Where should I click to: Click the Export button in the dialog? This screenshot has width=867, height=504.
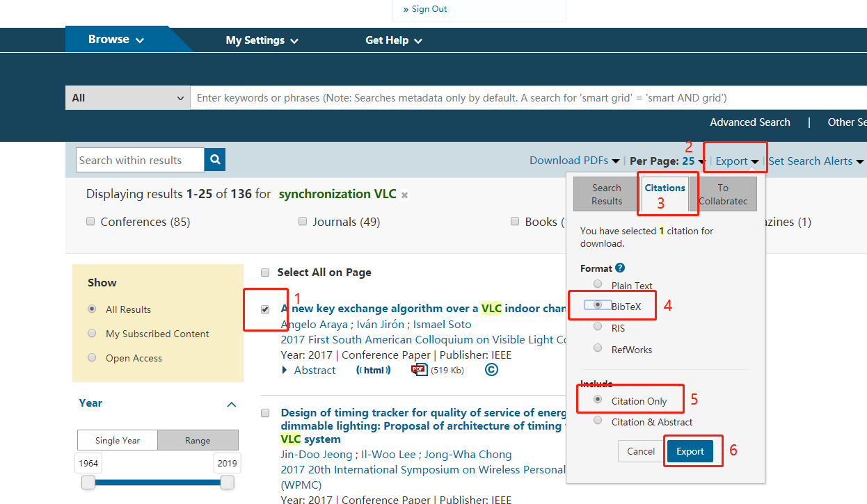tap(691, 450)
